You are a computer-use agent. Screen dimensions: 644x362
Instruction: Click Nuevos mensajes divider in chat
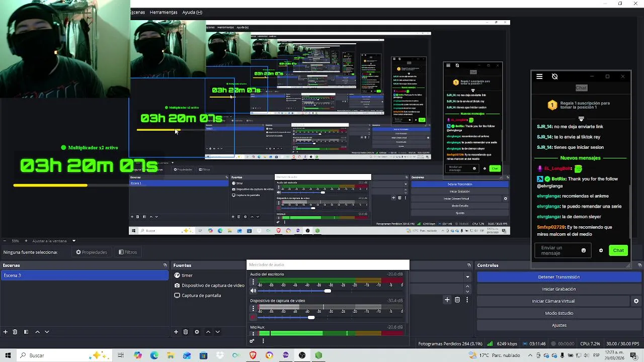tap(581, 158)
